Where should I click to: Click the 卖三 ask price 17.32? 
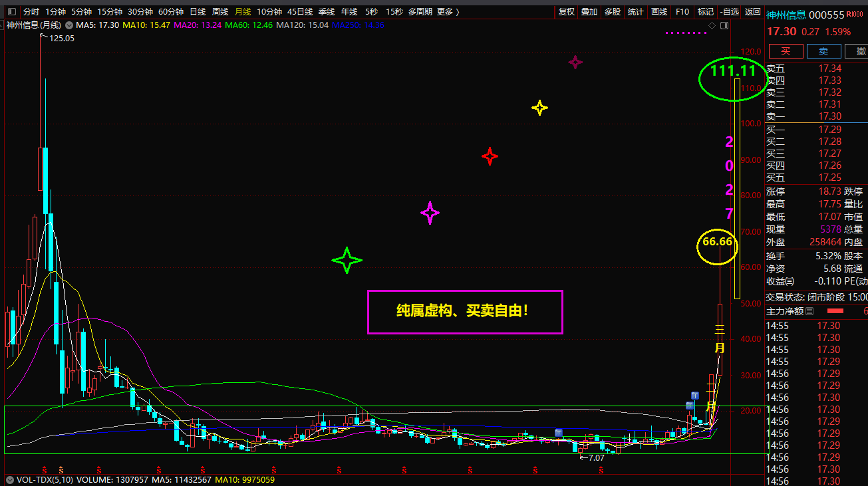(x=829, y=92)
